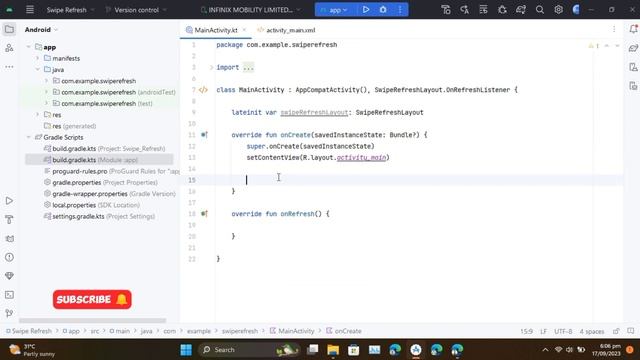Select com.example.swiperefresh (androidTest) package
Viewport: 640px width, 360px height.
point(114,92)
